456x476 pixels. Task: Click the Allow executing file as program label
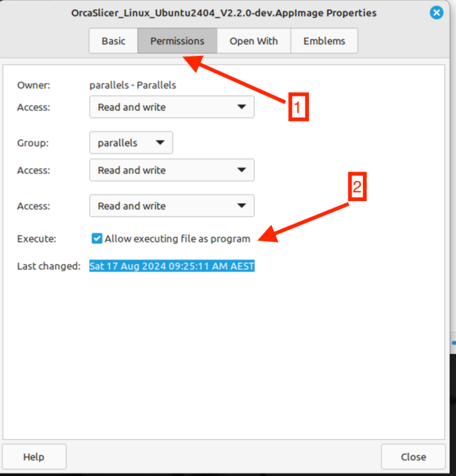coord(178,239)
